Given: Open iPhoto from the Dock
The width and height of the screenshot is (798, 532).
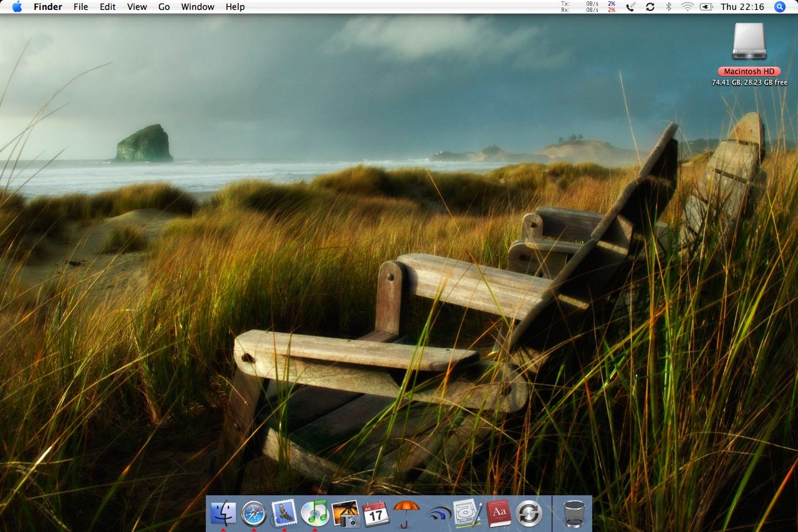Looking at the screenshot, I should [x=345, y=513].
